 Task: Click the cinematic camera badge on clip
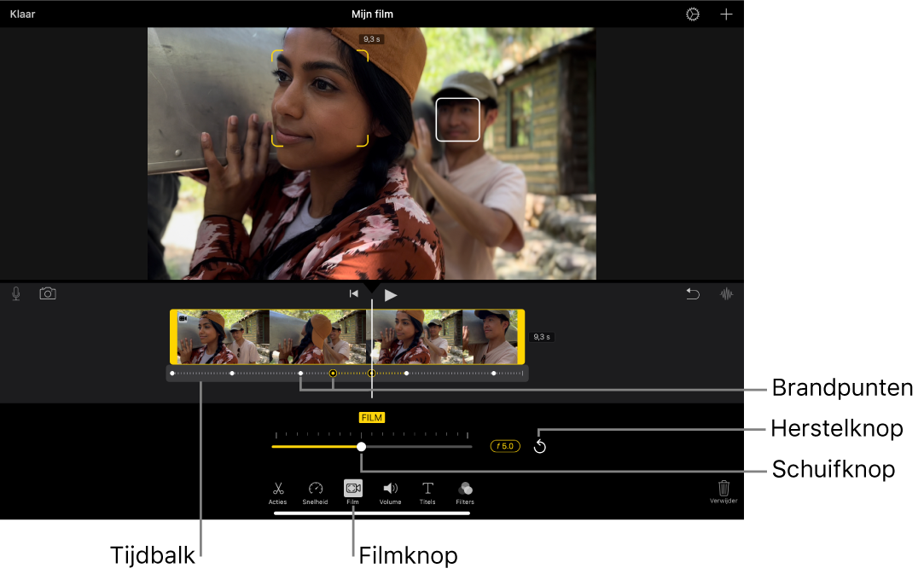pos(183,318)
